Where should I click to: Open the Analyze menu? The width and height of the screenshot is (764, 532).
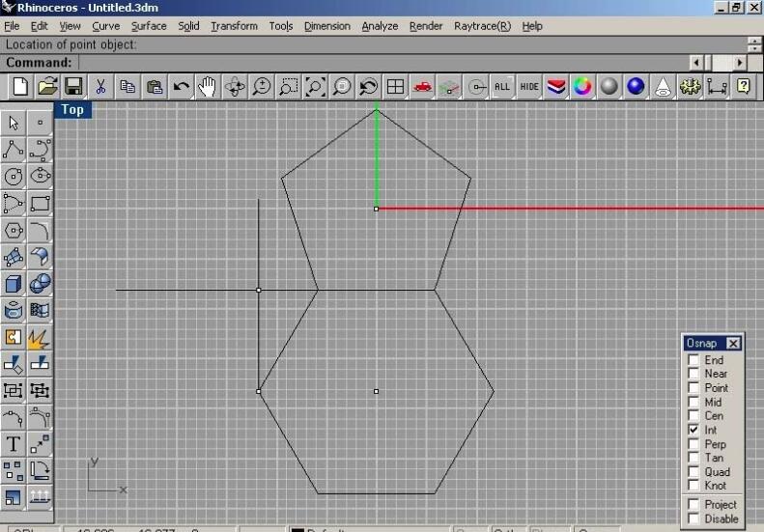point(380,26)
